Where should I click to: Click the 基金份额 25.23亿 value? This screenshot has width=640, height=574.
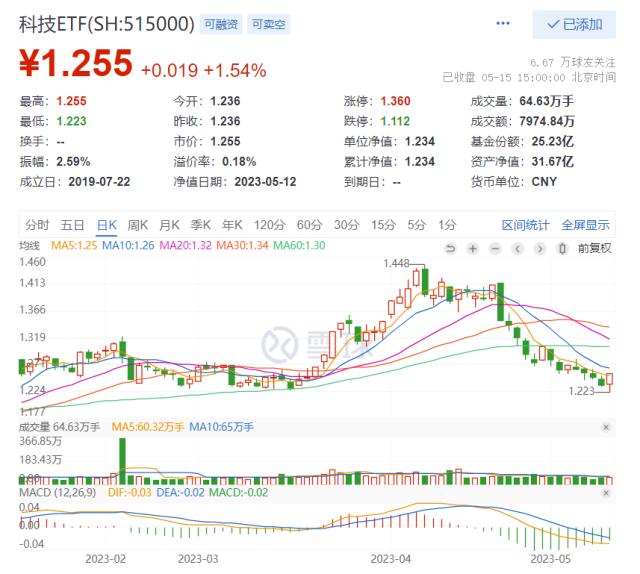coord(553,141)
